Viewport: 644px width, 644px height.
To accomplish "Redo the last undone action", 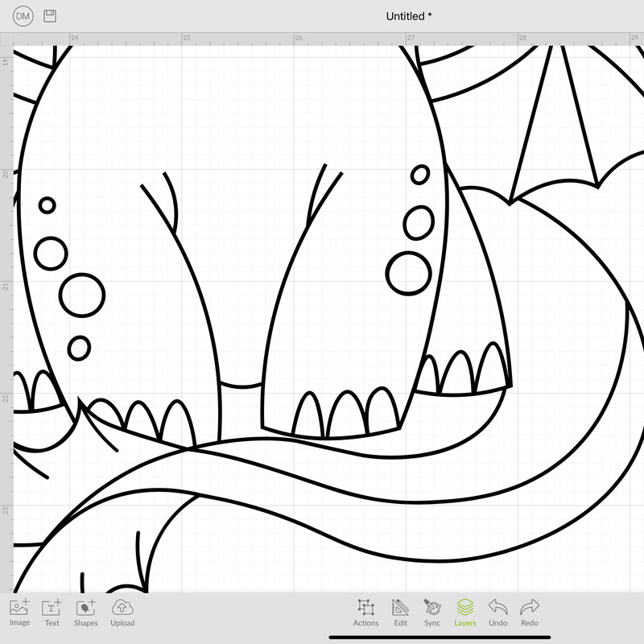I will tap(529, 613).
